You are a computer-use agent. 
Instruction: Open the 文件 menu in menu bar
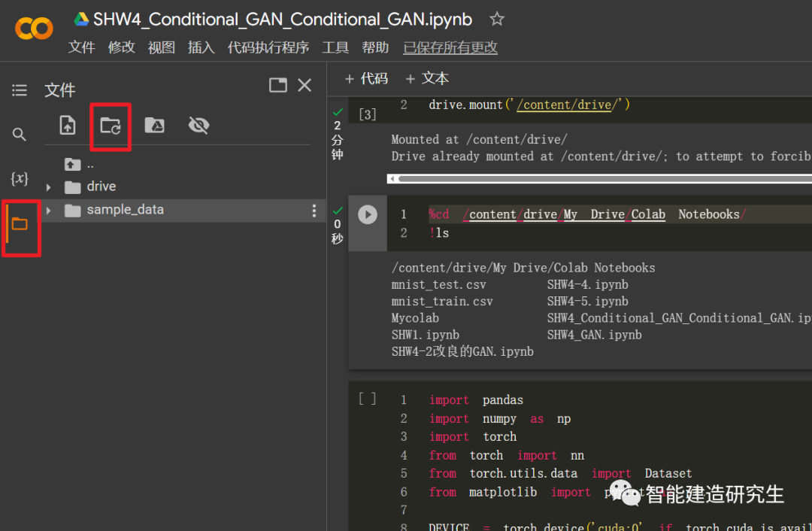pyautogui.click(x=82, y=47)
